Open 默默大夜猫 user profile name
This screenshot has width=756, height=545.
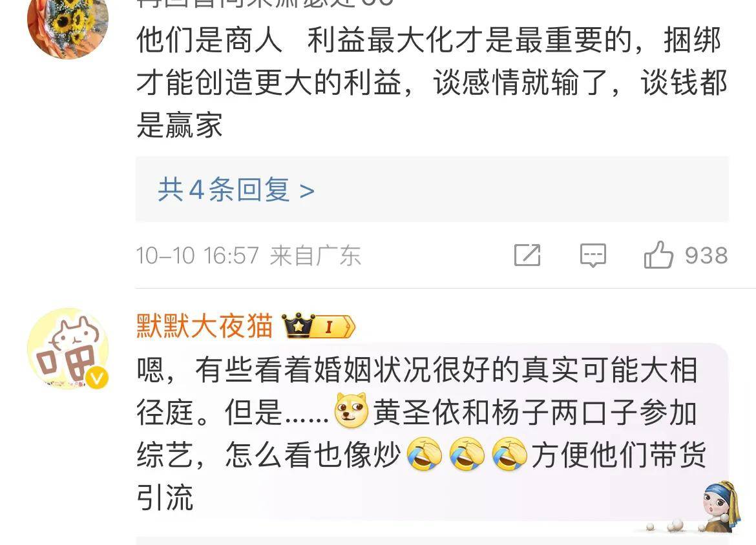pyautogui.click(x=204, y=325)
